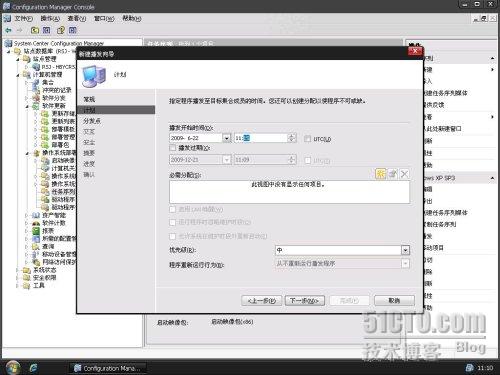500x375 pixels.
Task: Click the taskbar clock showing 11:10
Action: tap(485, 368)
